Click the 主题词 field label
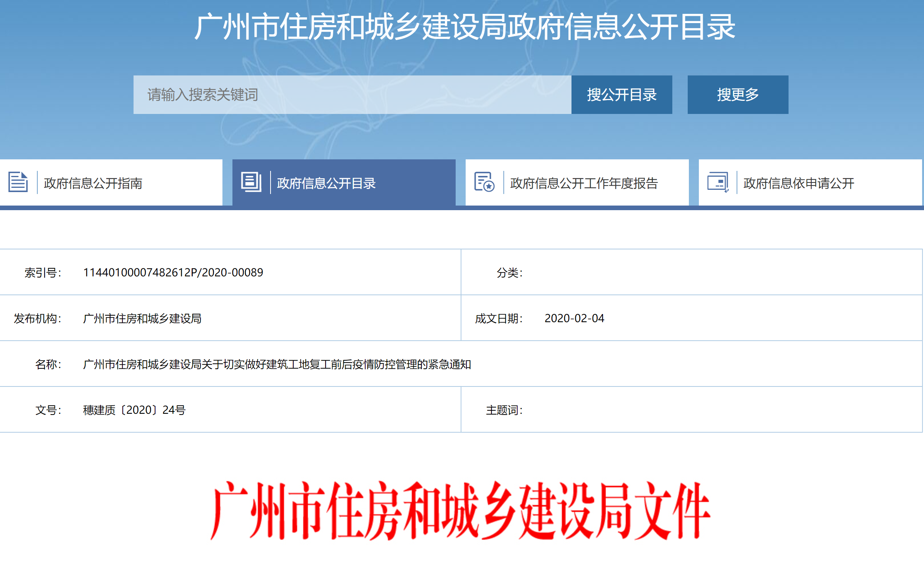Image resolution: width=924 pixels, height=577 pixels. [504, 410]
